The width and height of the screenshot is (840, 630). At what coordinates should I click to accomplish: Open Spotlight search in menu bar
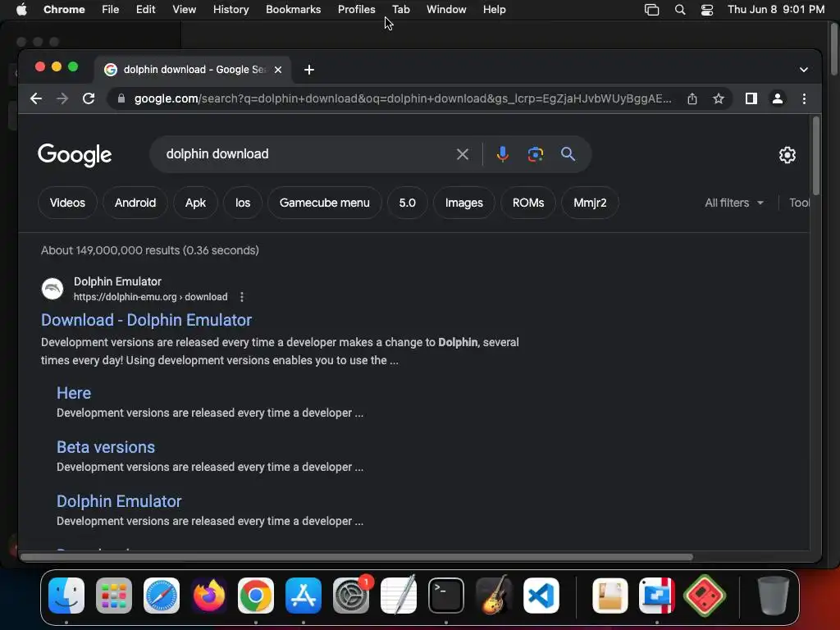tap(680, 10)
